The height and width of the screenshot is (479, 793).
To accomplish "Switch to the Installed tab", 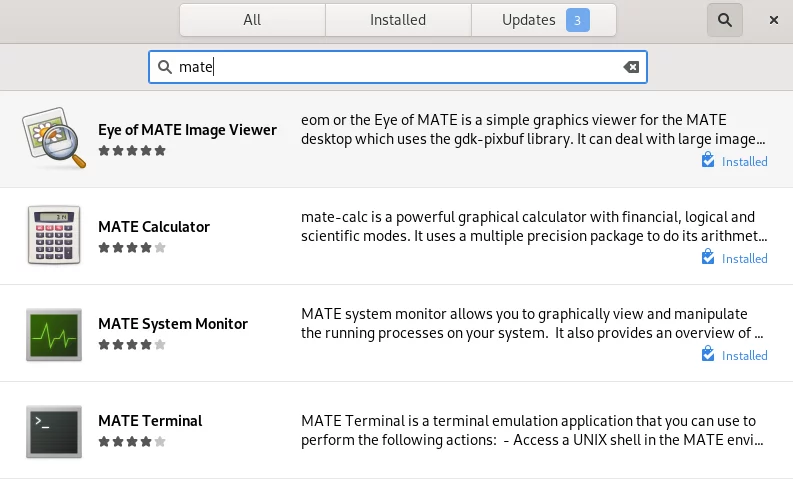I will pos(398,20).
